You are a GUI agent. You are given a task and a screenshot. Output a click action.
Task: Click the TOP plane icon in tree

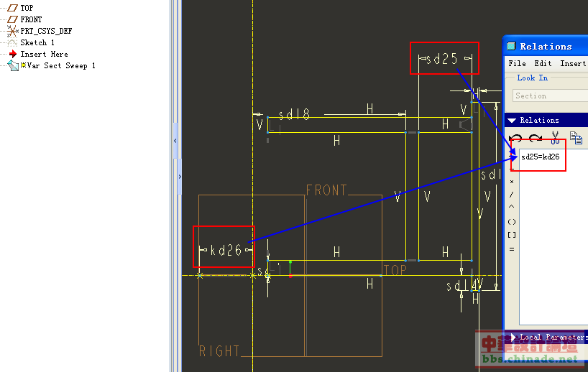[x=13, y=8]
